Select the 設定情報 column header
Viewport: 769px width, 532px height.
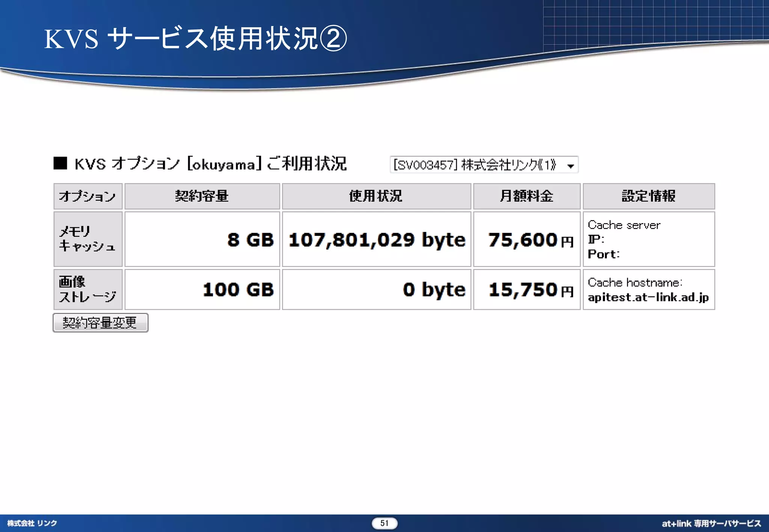click(648, 196)
